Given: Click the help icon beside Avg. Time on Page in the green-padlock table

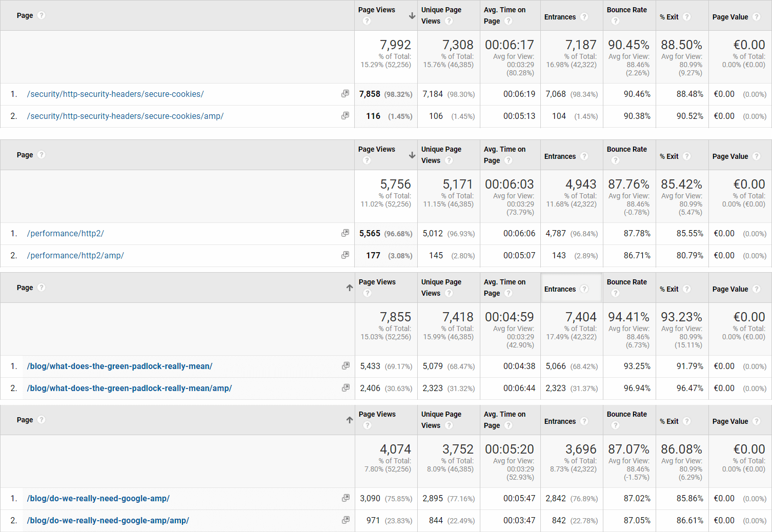Looking at the screenshot, I should (x=509, y=293).
